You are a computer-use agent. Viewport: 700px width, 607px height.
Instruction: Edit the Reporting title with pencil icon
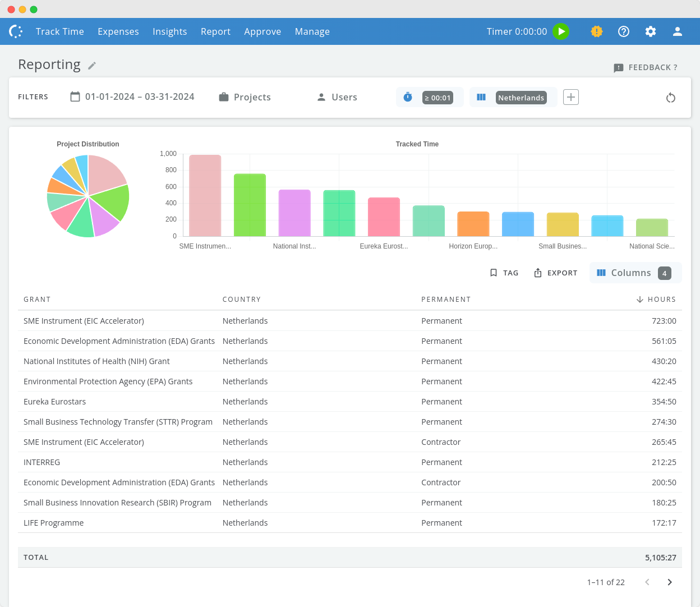click(92, 66)
